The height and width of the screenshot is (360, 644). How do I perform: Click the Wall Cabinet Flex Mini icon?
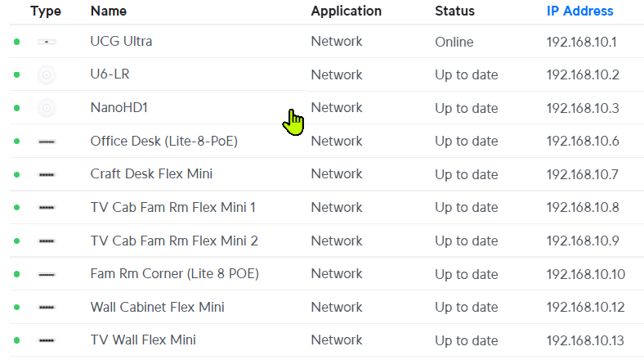point(47,308)
